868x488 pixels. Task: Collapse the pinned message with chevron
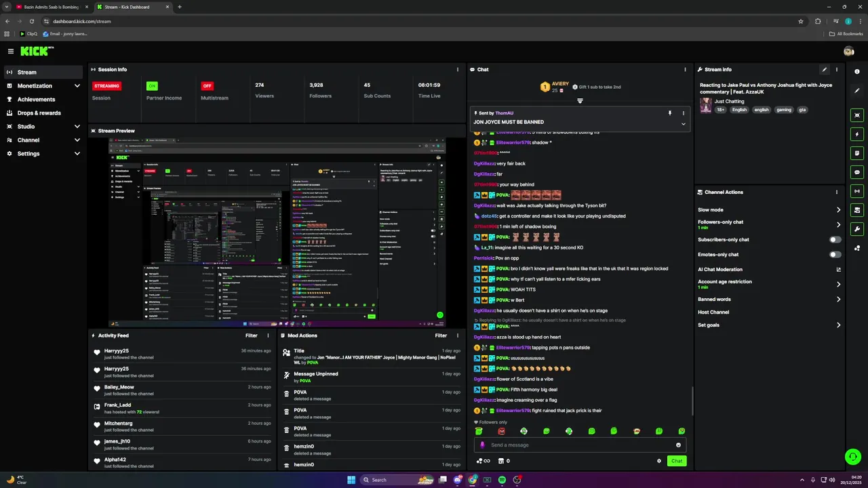tap(683, 124)
